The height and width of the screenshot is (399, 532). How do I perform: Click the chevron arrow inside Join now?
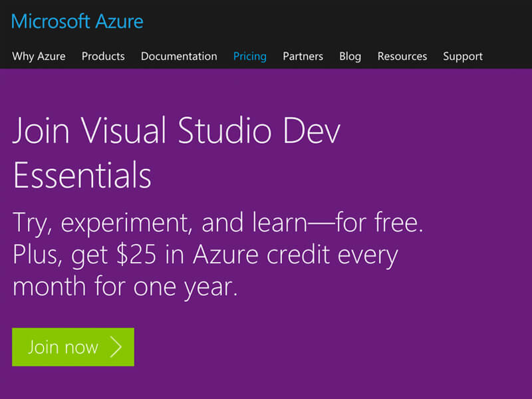[x=116, y=346]
